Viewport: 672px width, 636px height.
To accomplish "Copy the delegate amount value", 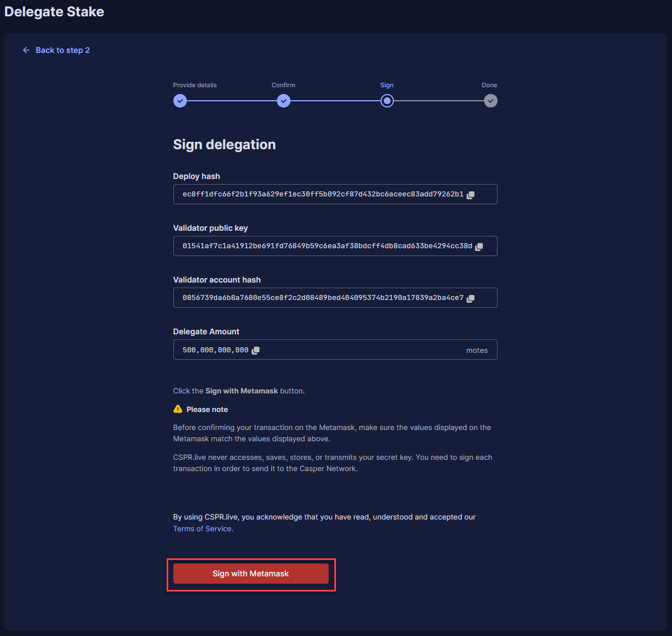I will pyautogui.click(x=256, y=350).
